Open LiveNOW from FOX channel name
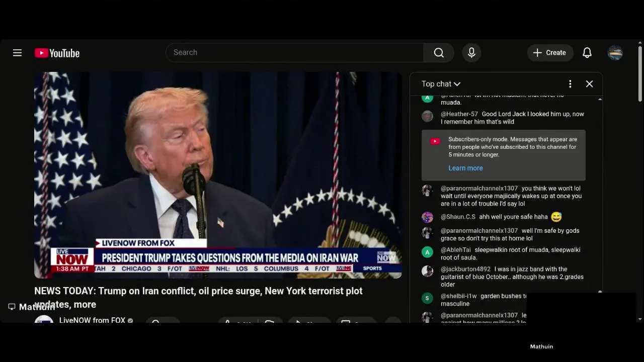Image resolution: width=644 pixels, height=362 pixels. (92, 320)
